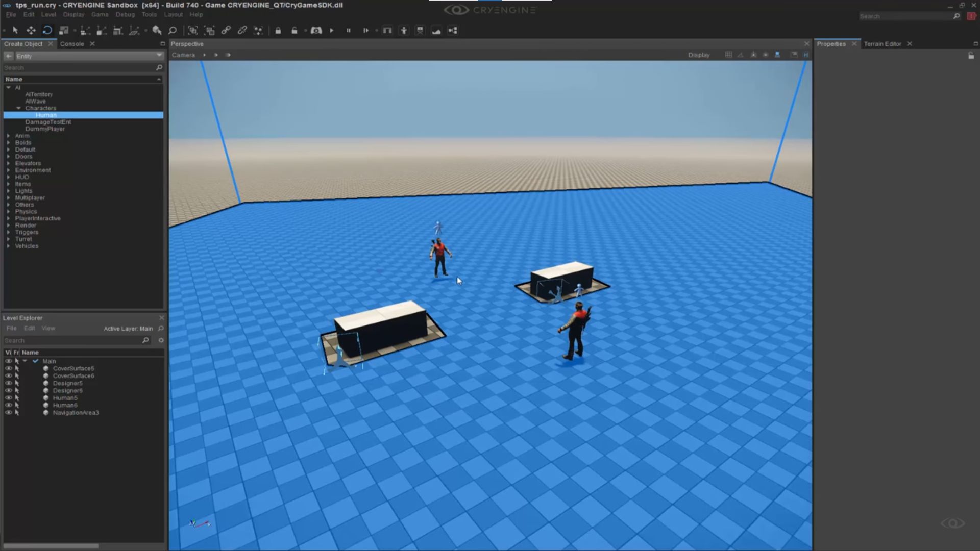This screenshot has width=980, height=551.
Task: Select the Move tool in the toolbar
Action: tap(31, 31)
